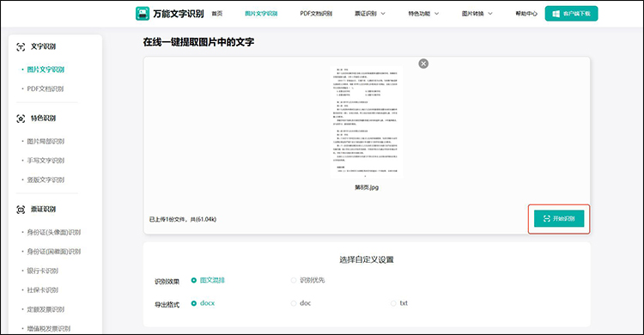The image size is (644, 335).
Task: Open 身份证(国徽面)识别 in the sidebar
Action: tap(54, 252)
